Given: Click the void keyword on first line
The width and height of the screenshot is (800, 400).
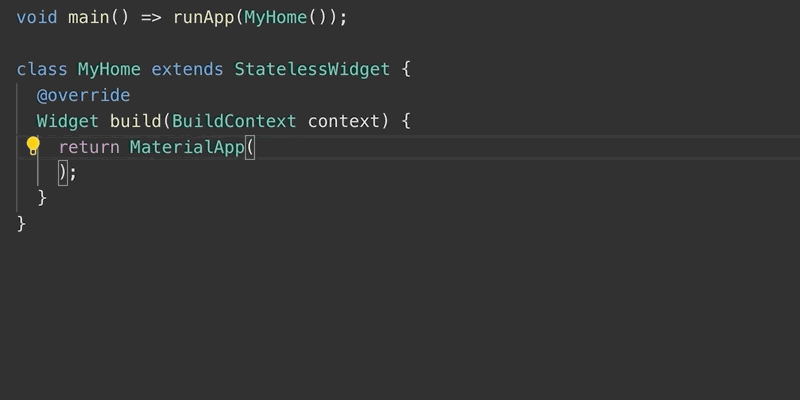Looking at the screenshot, I should click(x=37, y=18).
